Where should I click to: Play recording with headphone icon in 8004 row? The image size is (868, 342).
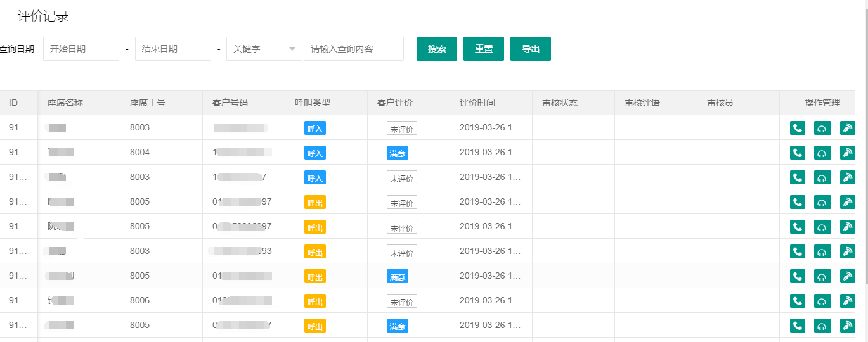click(x=822, y=153)
